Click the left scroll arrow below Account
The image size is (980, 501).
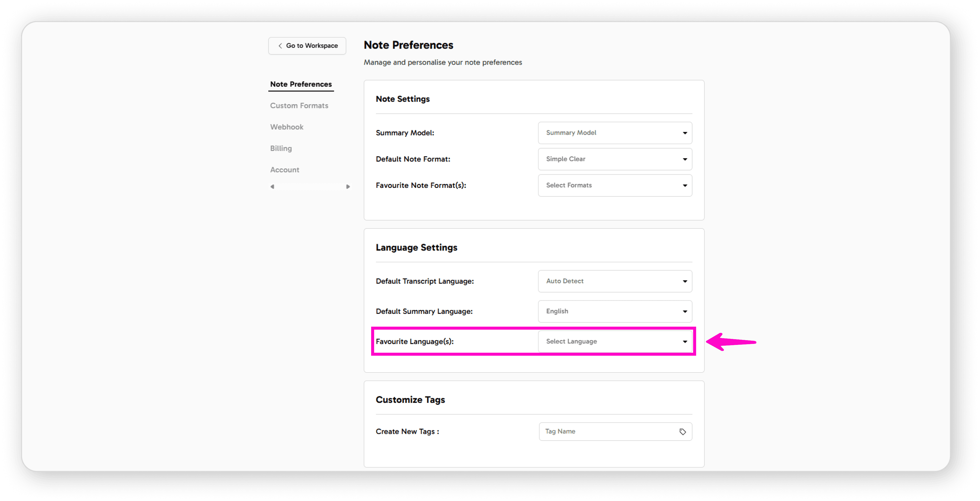coord(272,187)
